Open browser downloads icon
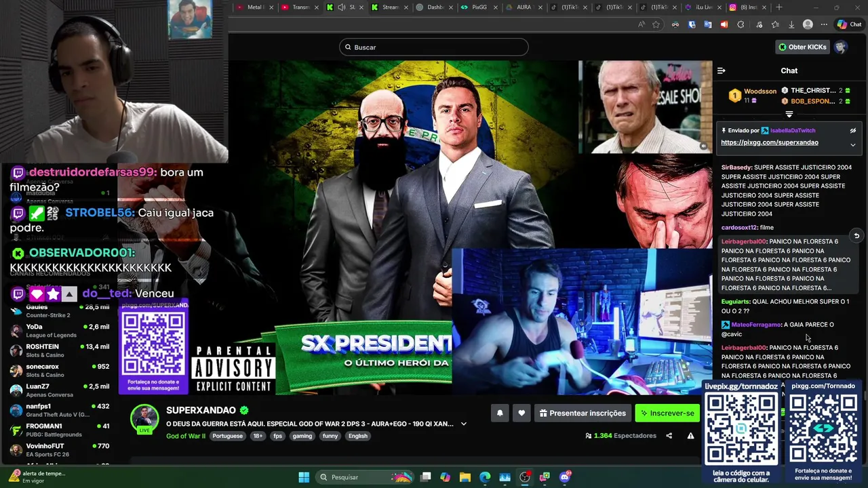Screen dimensions: 868x488 (791, 24)
